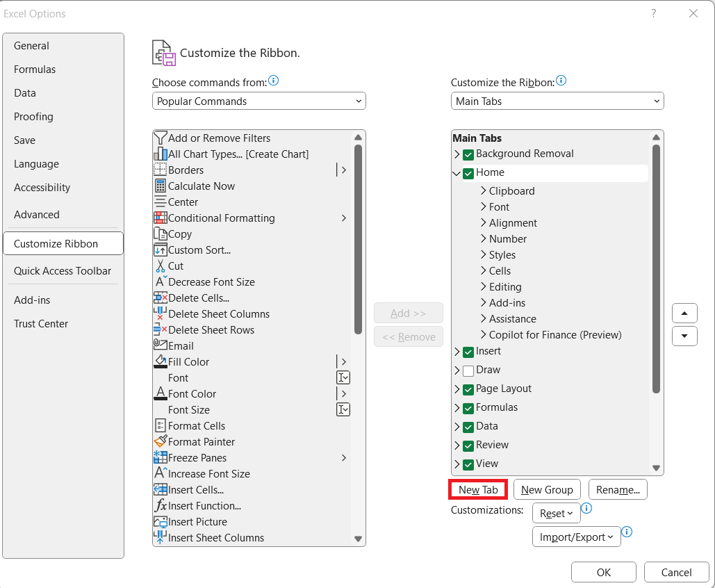The image size is (715, 588).
Task: Expand the Copilot for Finance (Preview) group
Action: [484, 334]
